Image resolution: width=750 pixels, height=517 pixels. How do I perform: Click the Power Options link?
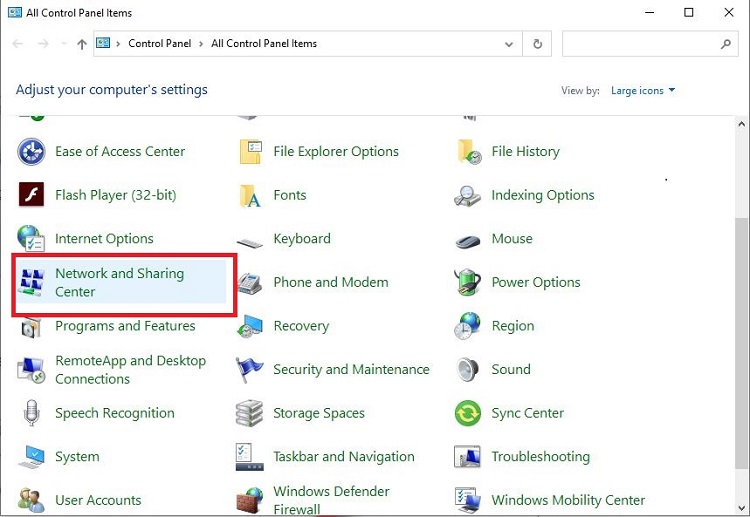click(x=536, y=283)
